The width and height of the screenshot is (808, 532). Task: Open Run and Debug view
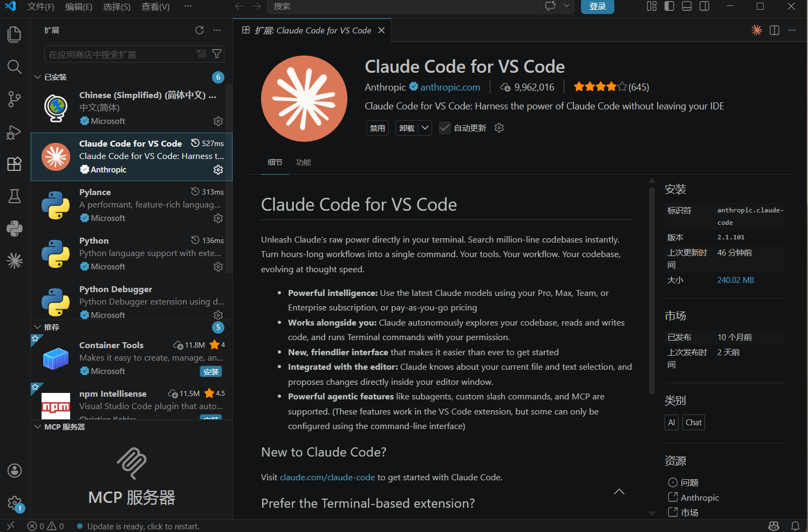(15, 132)
